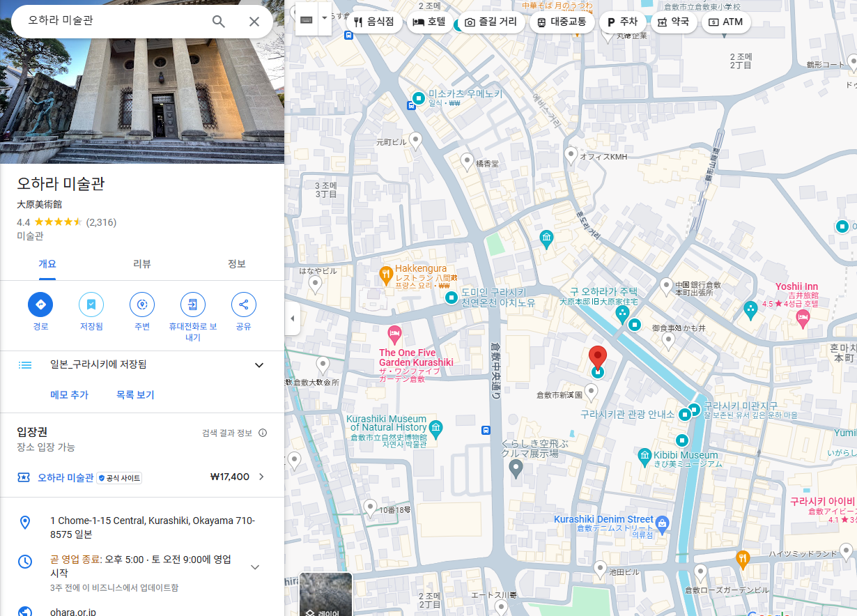Click the 元町ビル gray pin
The width and height of the screenshot is (857, 616).
coord(416,141)
